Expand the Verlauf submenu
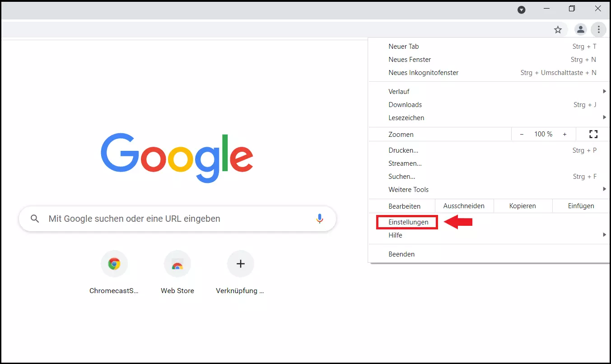 click(490, 92)
